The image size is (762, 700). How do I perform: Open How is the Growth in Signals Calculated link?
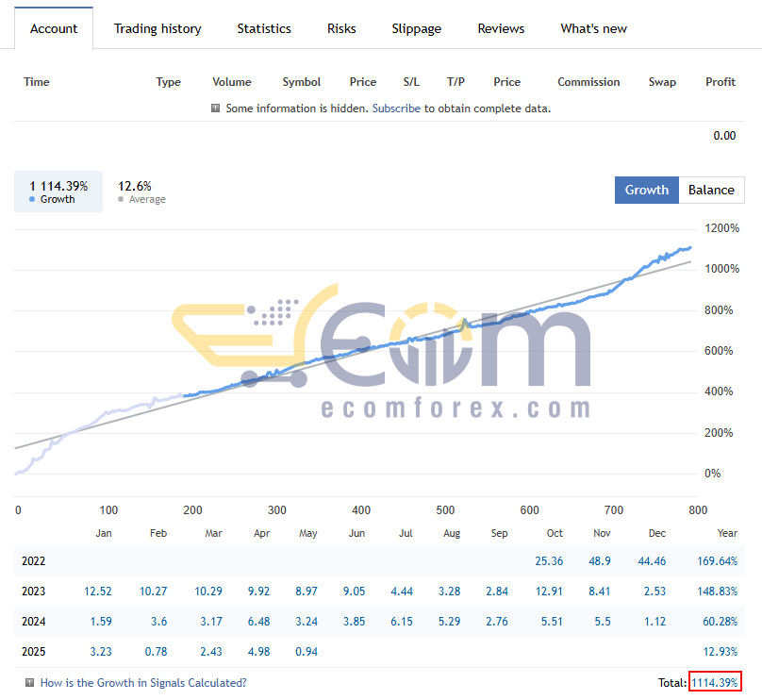click(143, 682)
